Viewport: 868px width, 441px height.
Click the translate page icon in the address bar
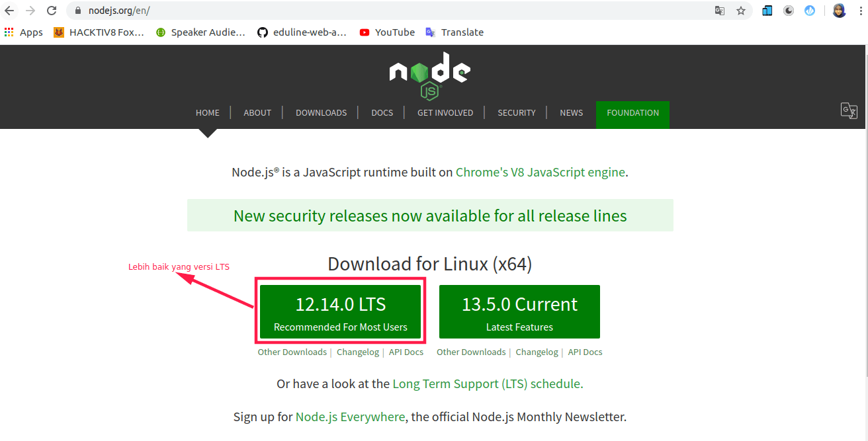click(x=720, y=11)
